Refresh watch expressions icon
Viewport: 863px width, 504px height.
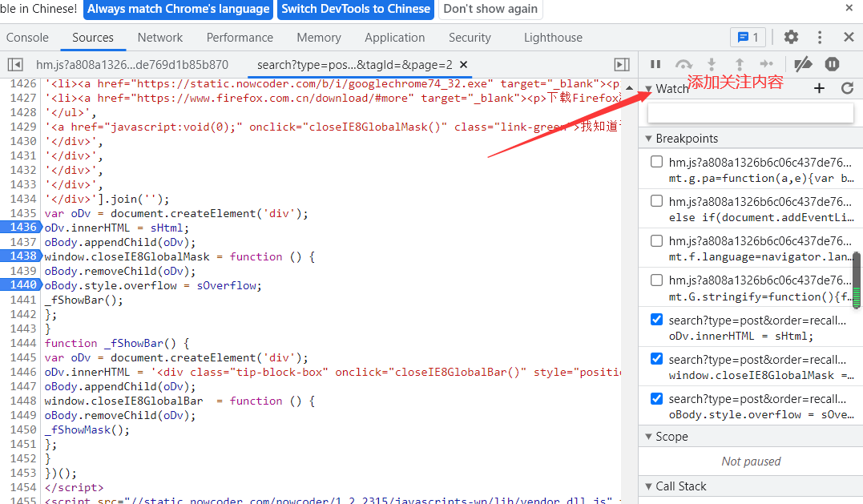(847, 88)
